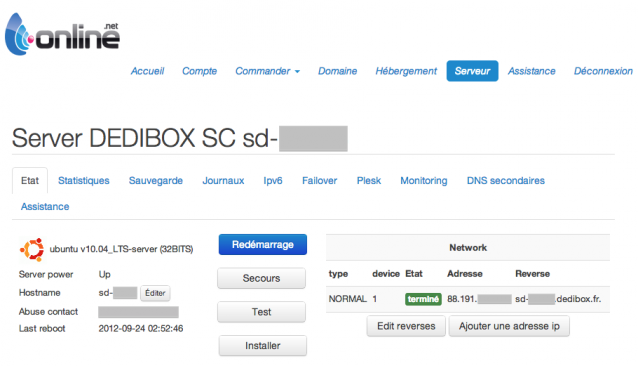This screenshot has width=638, height=366.
Task: Open the Ipv6 tab
Action: pyautogui.click(x=273, y=181)
